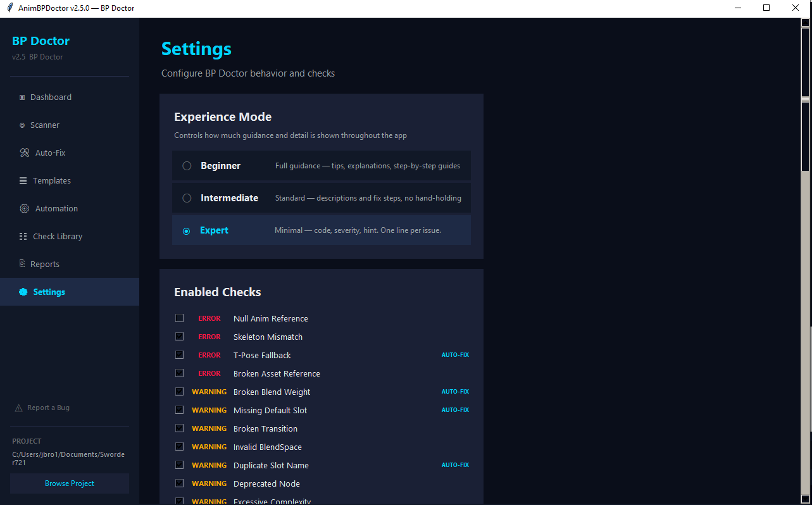Viewport: 812px width, 505px height.
Task: Click the Report a Bug warning icon
Action: pos(18,408)
